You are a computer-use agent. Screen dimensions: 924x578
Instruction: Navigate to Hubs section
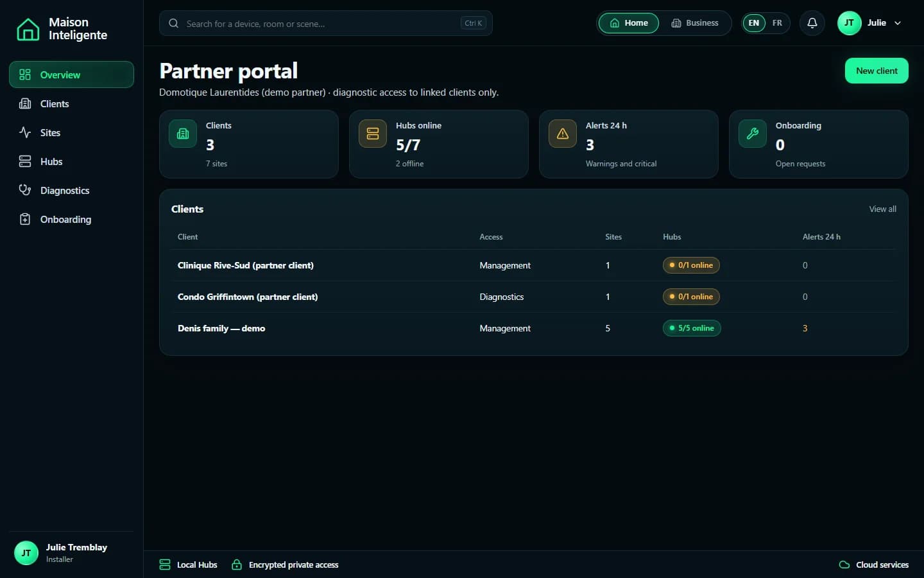tap(71, 161)
